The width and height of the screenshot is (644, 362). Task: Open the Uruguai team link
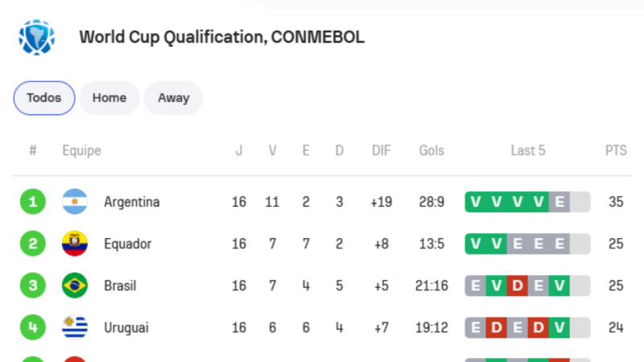(x=126, y=327)
